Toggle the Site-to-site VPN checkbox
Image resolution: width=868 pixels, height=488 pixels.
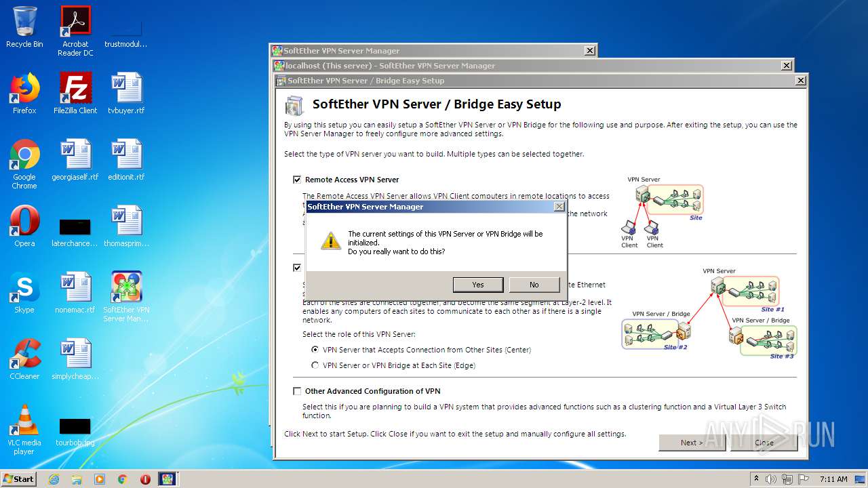coord(297,268)
